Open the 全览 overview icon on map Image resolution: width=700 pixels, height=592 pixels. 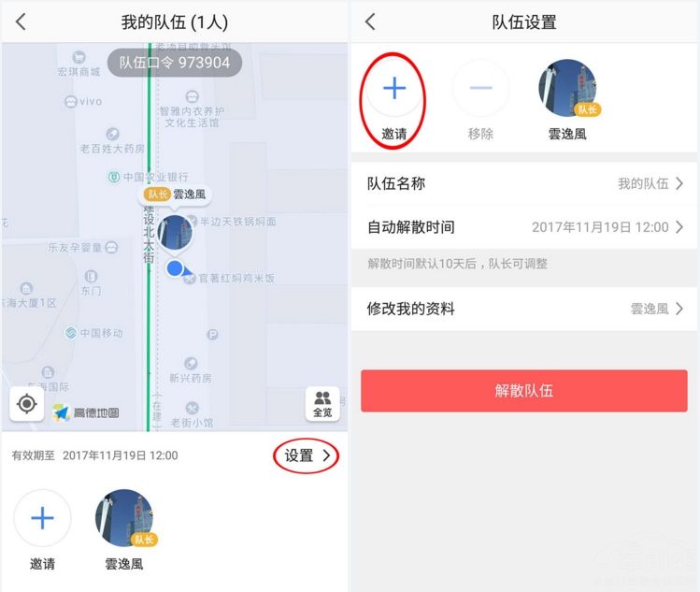[322, 404]
